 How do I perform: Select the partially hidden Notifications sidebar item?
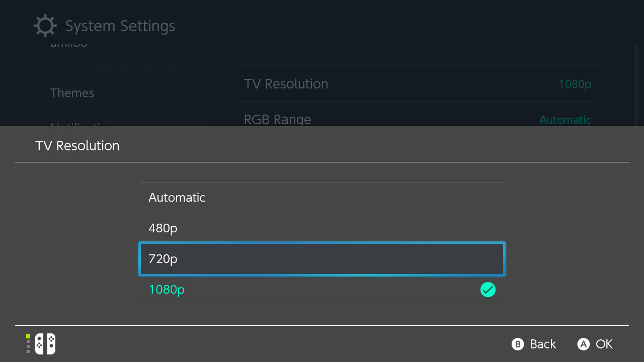click(85, 124)
